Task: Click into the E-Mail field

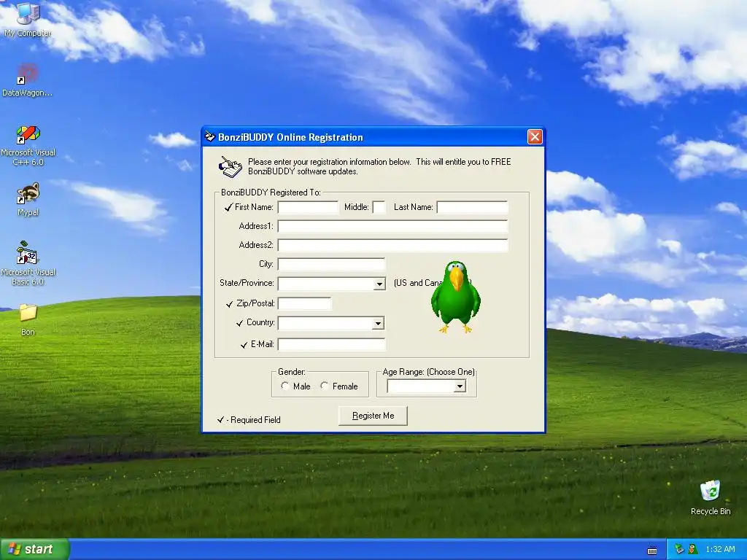Action: [x=332, y=344]
